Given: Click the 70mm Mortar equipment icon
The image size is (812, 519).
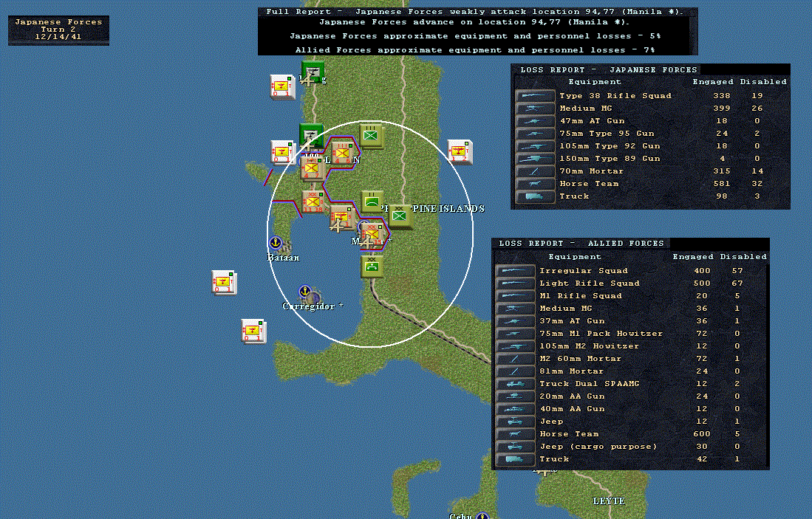Looking at the screenshot, I should (x=535, y=171).
